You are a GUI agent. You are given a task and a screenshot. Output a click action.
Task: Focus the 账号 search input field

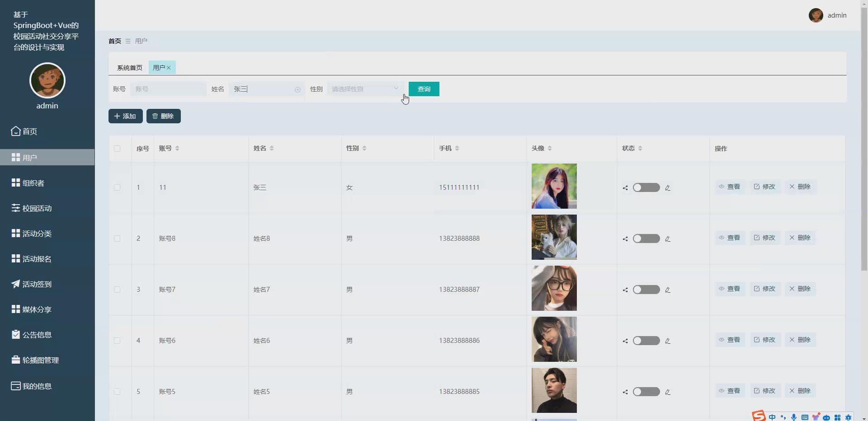[168, 89]
